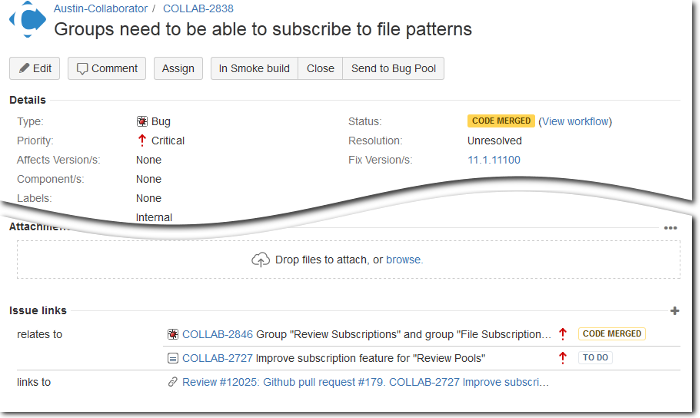Viewport: 700px width, 418px height.
Task: Select the In Smoke build transition
Action: coord(254,68)
